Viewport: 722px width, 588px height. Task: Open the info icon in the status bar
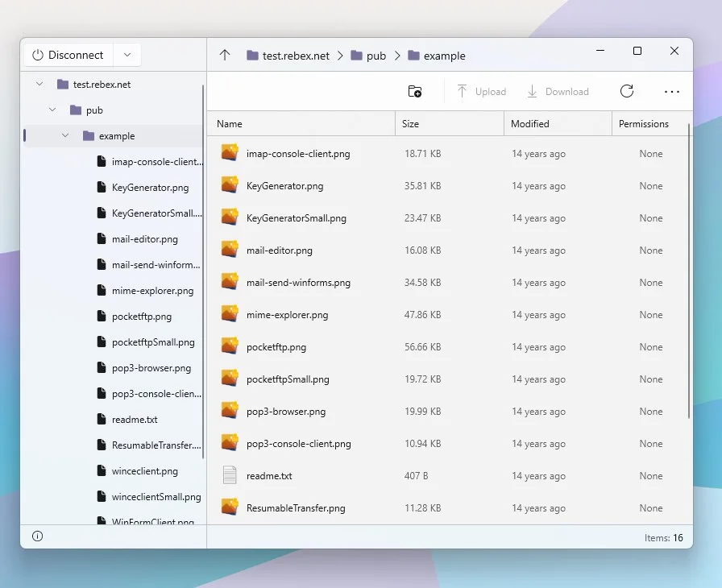[37, 536]
